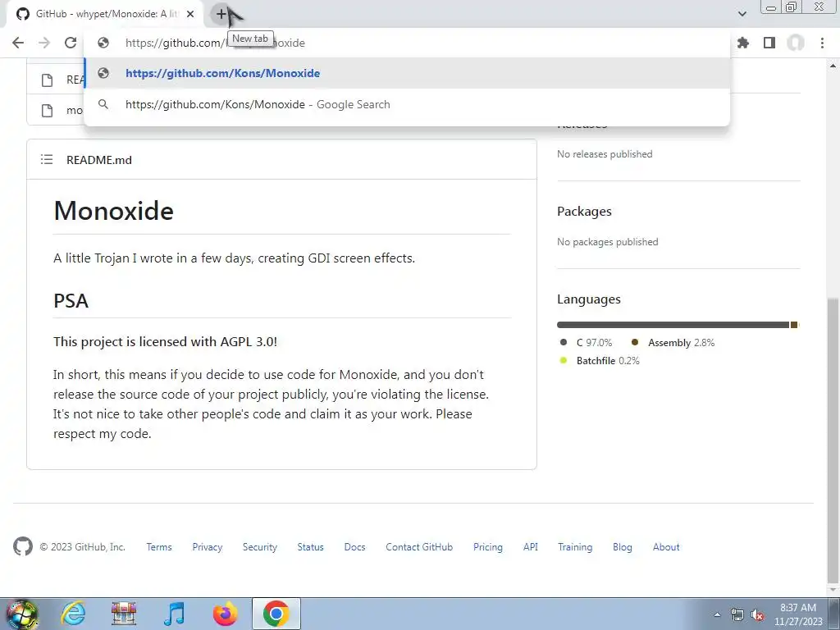The image size is (840, 630).
Task: Open the Terms footer link
Action: (x=159, y=547)
